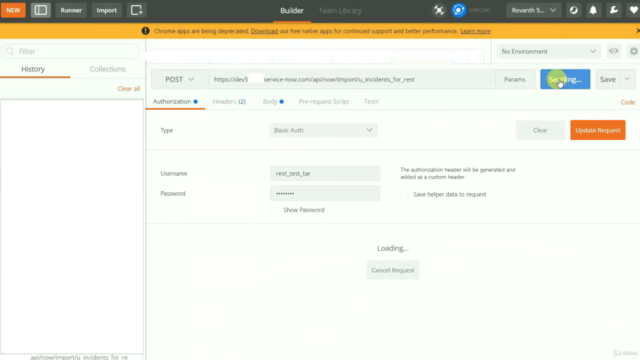Image resolution: width=640 pixels, height=360 pixels.
Task: Click the orange NEW button
Action: (x=13, y=10)
